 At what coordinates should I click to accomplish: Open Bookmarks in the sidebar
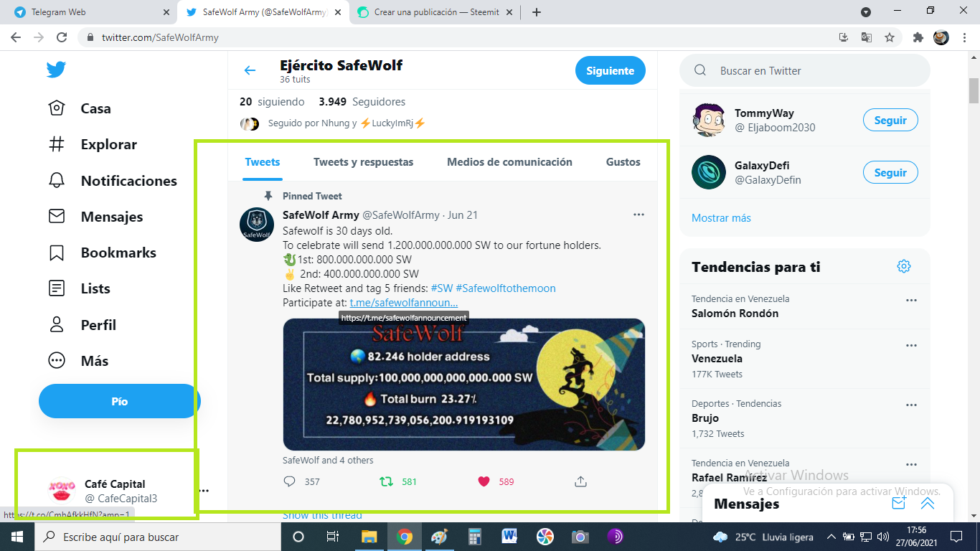pyautogui.click(x=102, y=253)
